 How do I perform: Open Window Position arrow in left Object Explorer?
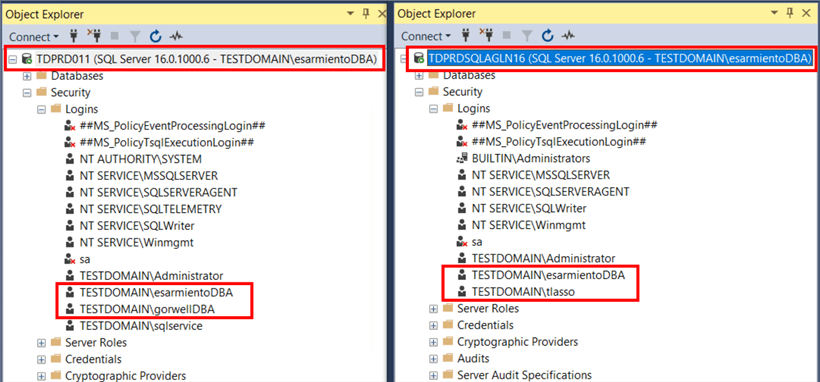tap(351, 14)
